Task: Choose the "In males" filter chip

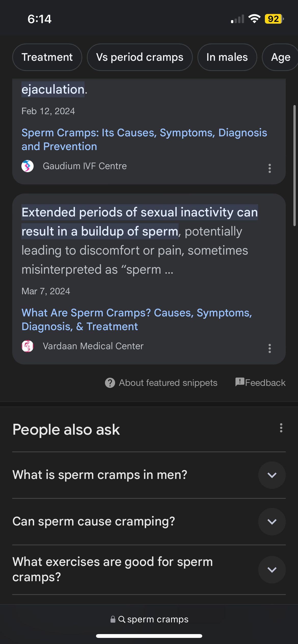Action: (x=227, y=57)
